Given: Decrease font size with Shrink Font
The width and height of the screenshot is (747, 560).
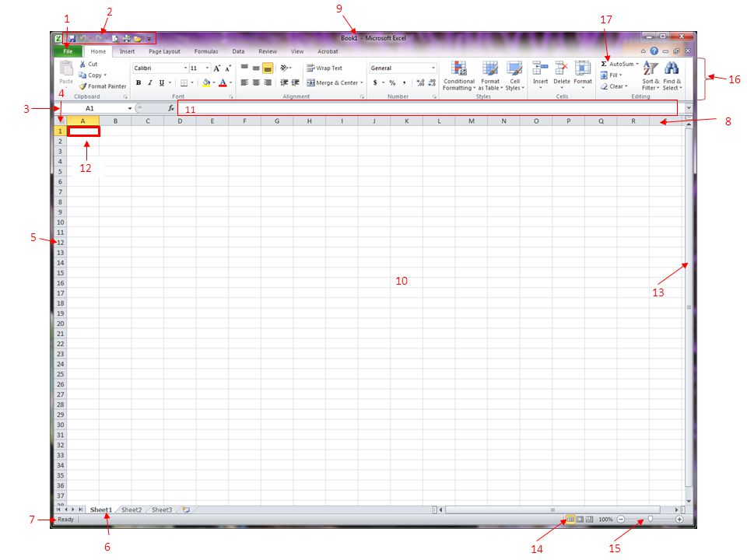Looking at the screenshot, I should 228,68.
